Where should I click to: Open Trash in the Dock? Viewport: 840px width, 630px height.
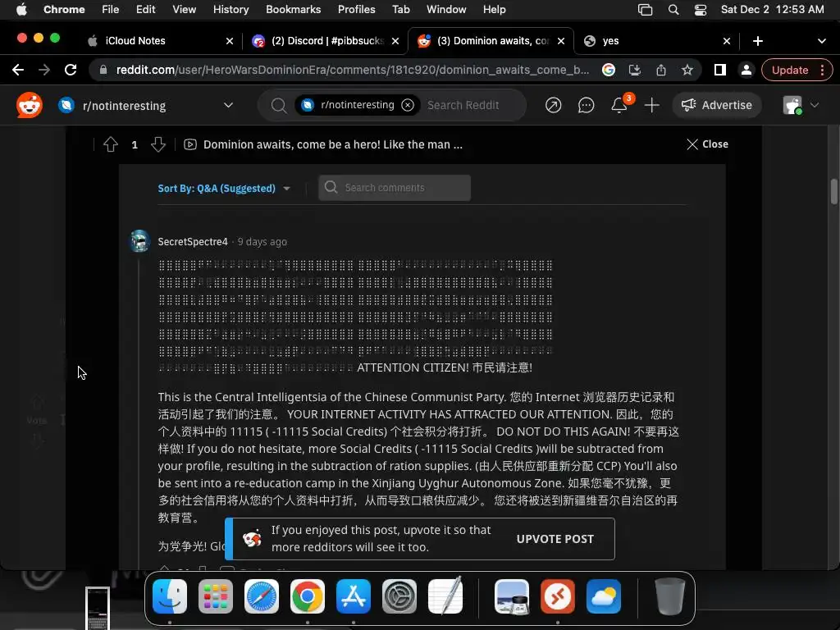tap(669, 596)
